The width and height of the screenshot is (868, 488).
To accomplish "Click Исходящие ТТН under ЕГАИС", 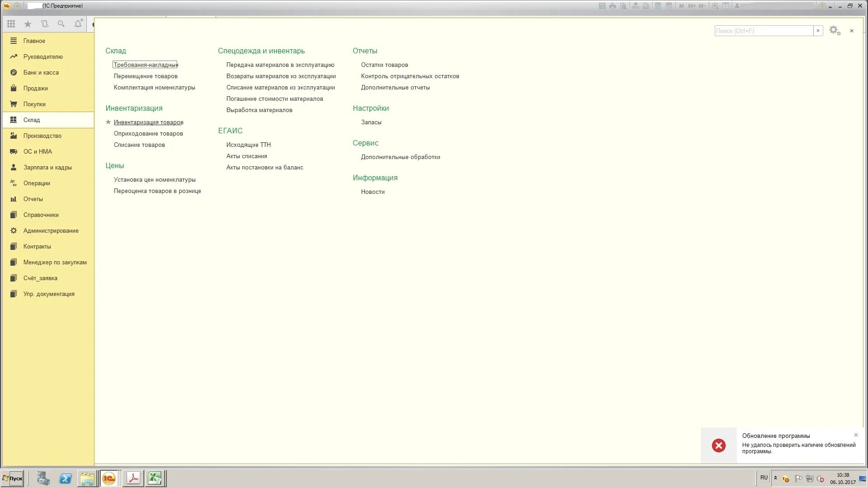I will point(248,145).
